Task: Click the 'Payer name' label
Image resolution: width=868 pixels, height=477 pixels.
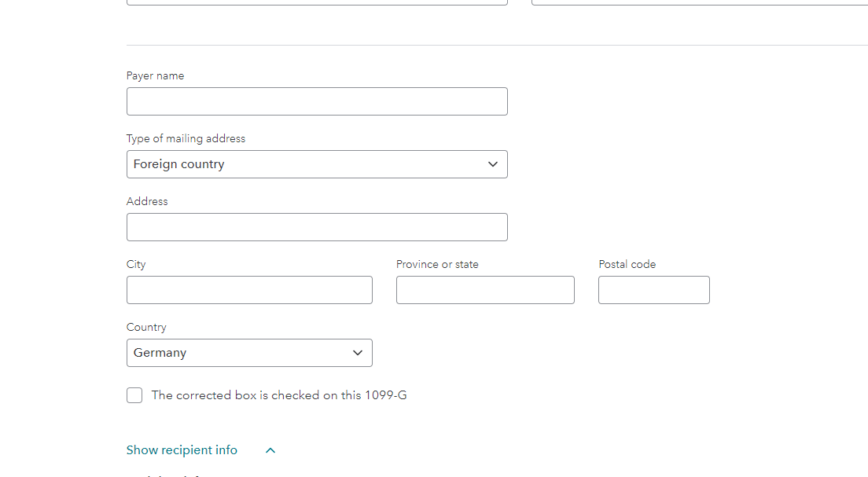Action: pos(155,75)
